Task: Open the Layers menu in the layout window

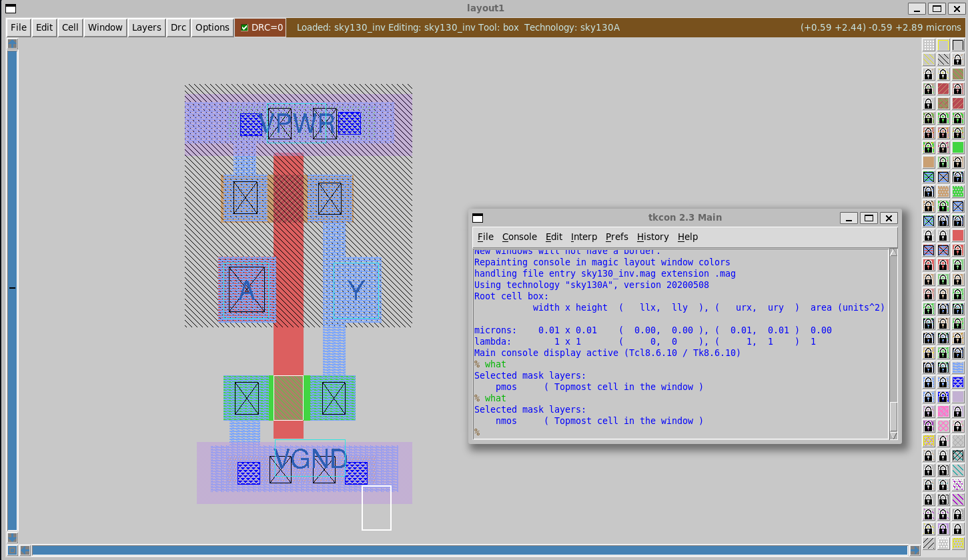Action: click(146, 27)
